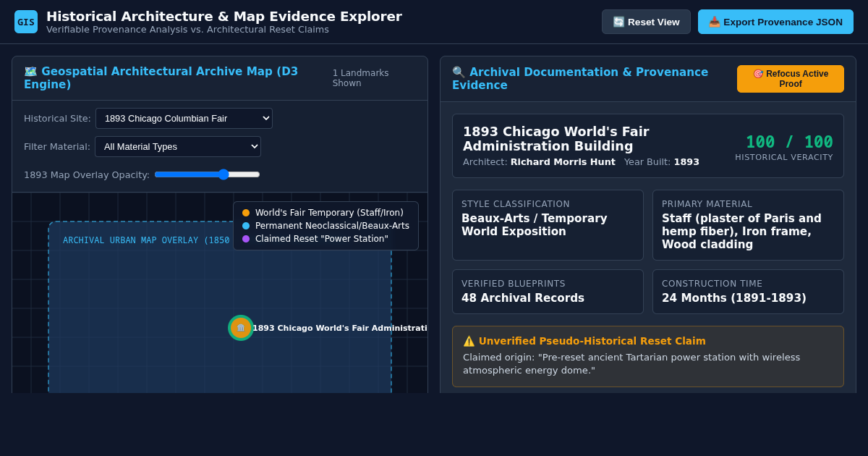The image size is (868, 456).
Task: Click the GIS logo icon
Action: tap(26, 22)
